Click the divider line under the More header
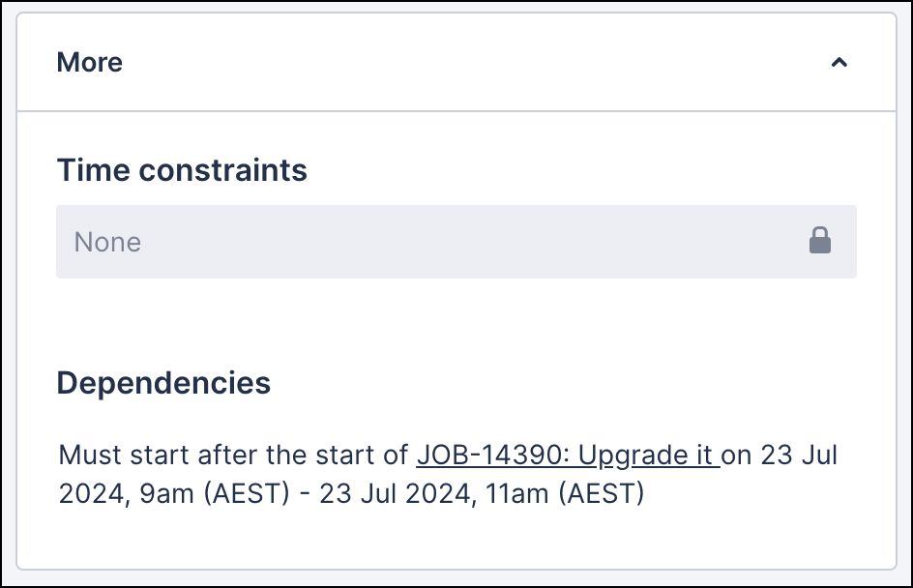Image resolution: width=913 pixels, height=588 pixels. [456, 111]
